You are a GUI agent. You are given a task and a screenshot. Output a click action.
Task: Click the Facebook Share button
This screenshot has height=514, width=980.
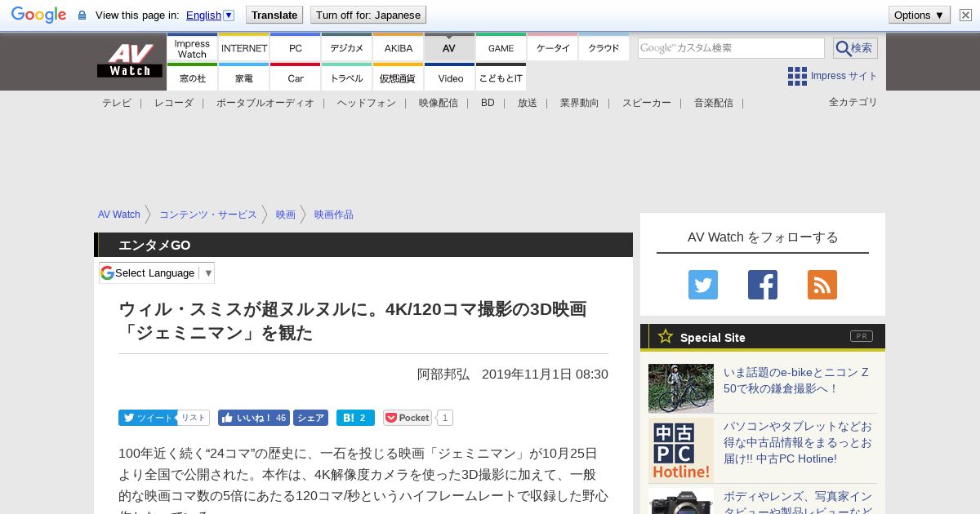point(310,418)
